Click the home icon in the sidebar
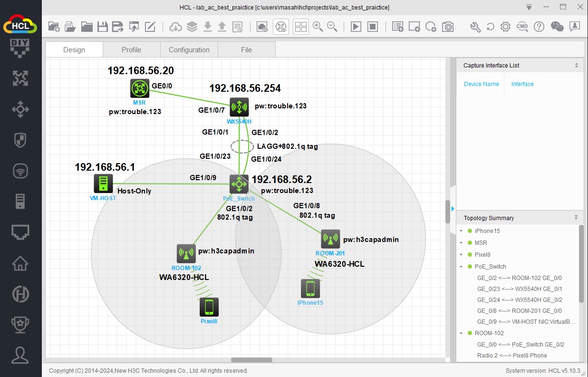588x377 pixels. (20, 262)
